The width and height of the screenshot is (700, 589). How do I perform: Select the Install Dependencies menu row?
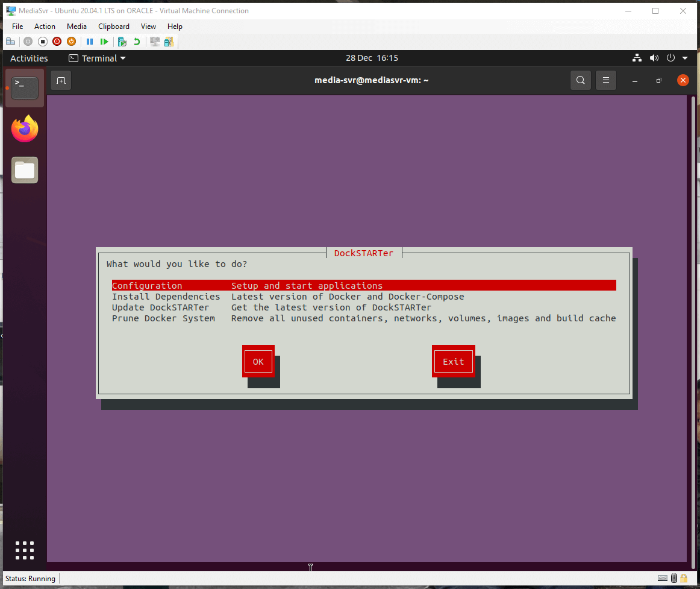pos(364,297)
